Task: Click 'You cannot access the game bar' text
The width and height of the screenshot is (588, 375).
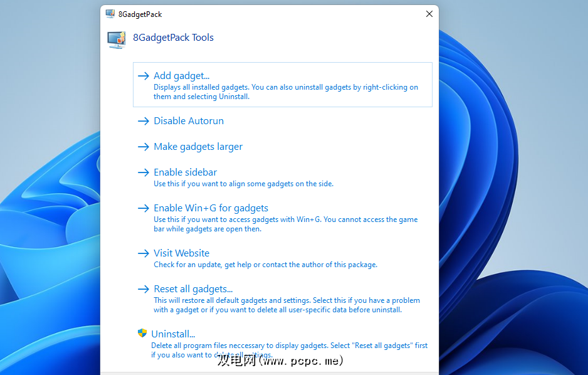Action: (286, 224)
